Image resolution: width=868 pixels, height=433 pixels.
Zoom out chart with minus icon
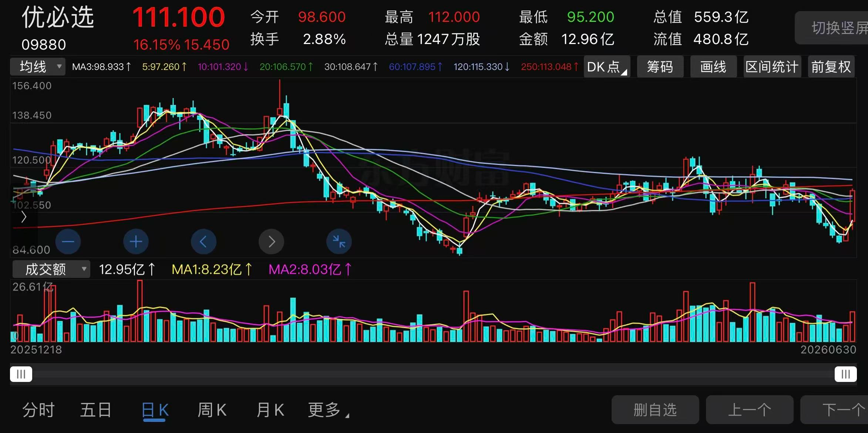click(x=68, y=242)
